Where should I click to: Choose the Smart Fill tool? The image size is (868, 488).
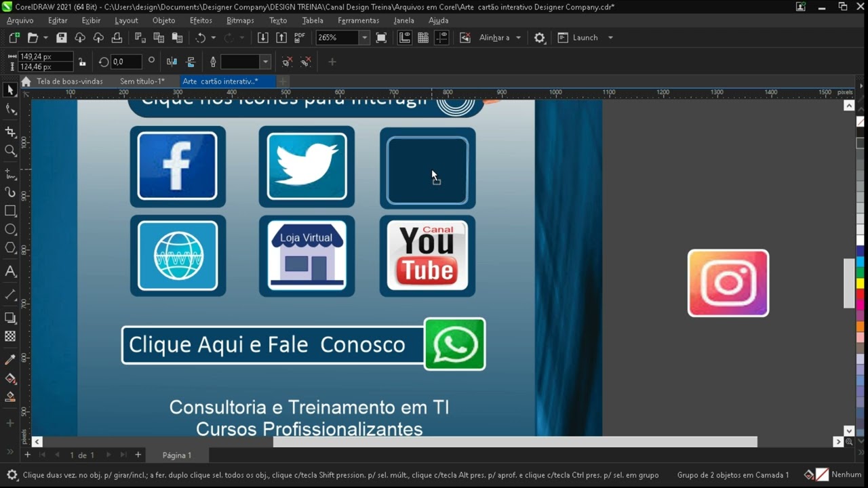tap(10, 396)
